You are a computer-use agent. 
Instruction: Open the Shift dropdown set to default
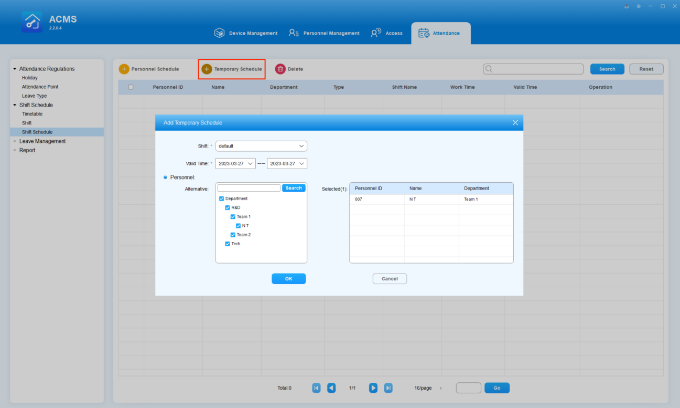pos(261,146)
